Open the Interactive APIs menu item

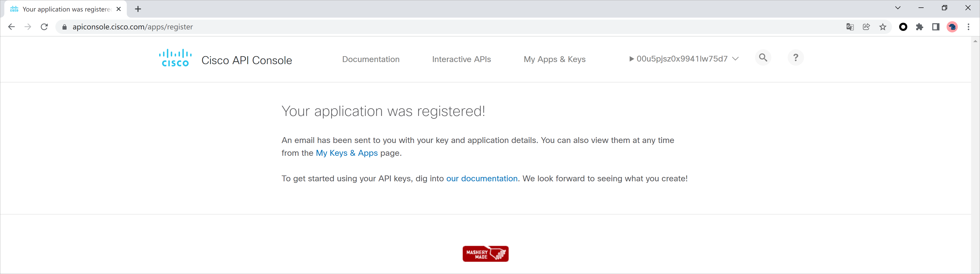click(461, 59)
